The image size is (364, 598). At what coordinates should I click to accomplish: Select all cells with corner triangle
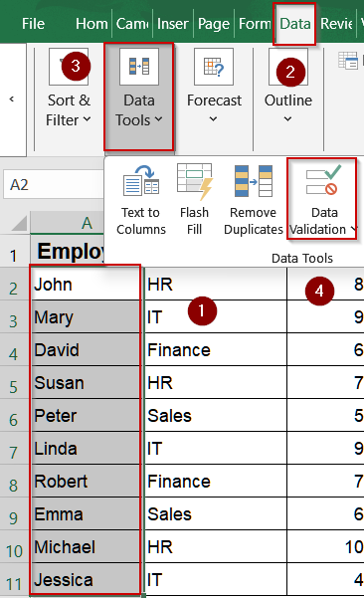tap(19, 223)
